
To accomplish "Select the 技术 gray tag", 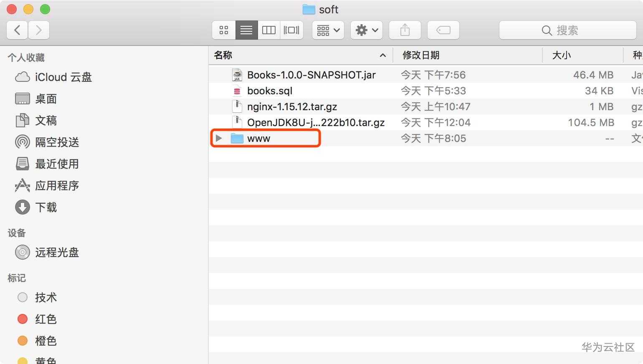I will point(37,298).
